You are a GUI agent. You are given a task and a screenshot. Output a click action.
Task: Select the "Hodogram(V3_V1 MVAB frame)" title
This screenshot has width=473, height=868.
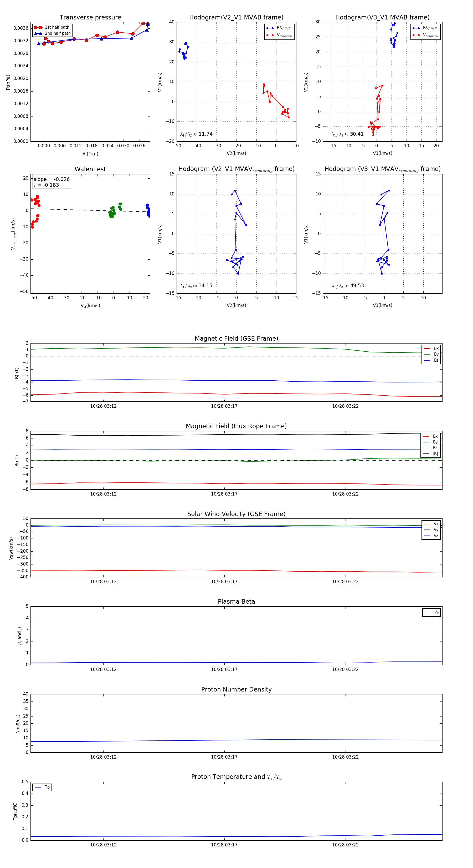[382, 17]
